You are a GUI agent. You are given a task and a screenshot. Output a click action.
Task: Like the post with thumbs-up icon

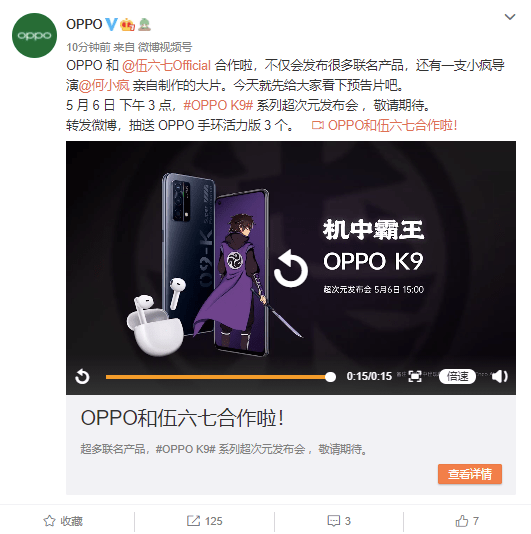tap(462, 521)
